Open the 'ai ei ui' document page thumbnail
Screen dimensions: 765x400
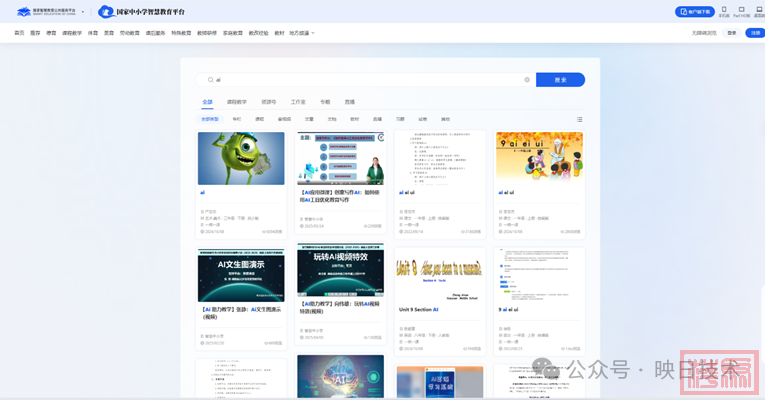pyautogui.click(x=440, y=159)
